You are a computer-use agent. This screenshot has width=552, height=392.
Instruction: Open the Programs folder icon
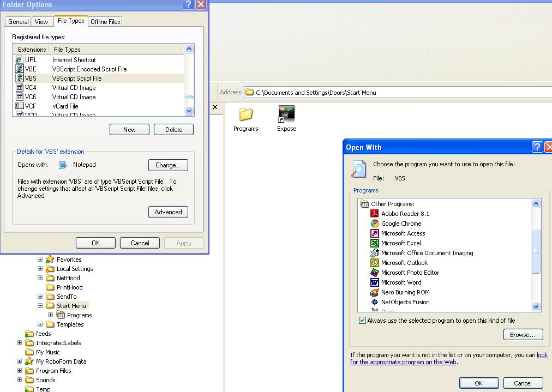coord(245,114)
